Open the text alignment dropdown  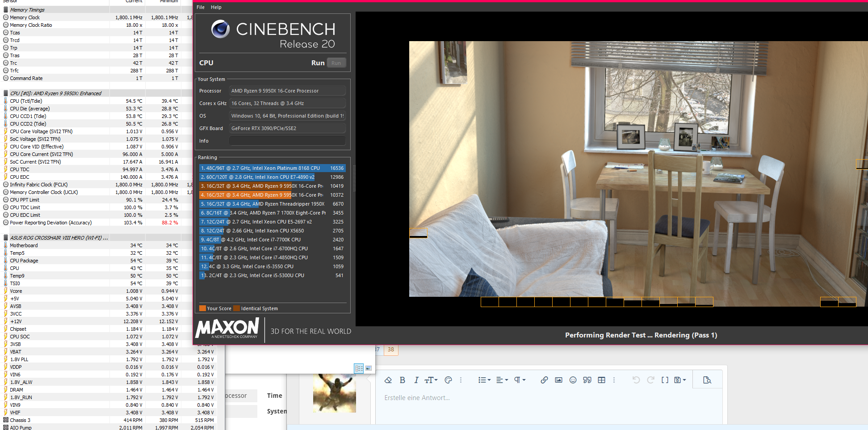pyautogui.click(x=502, y=380)
